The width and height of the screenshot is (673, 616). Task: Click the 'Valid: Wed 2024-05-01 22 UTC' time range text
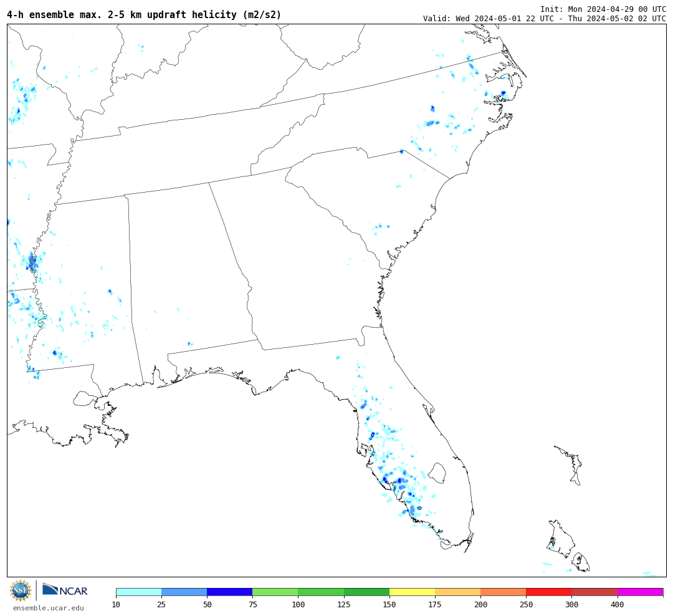[x=545, y=19]
